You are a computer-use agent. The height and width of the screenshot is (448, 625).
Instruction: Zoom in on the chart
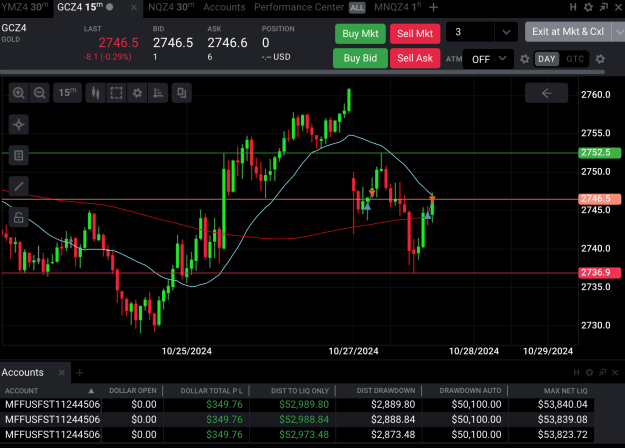[x=19, y=93]
